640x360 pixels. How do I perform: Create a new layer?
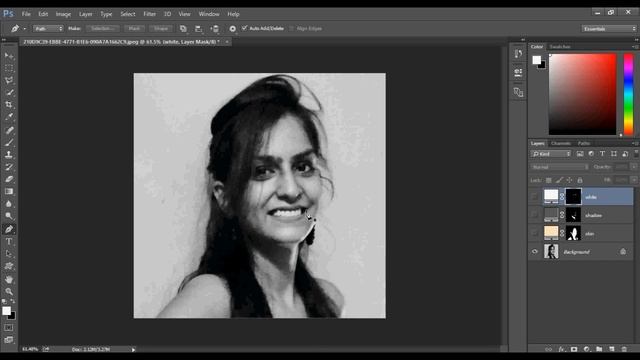(x=611, y=349)
